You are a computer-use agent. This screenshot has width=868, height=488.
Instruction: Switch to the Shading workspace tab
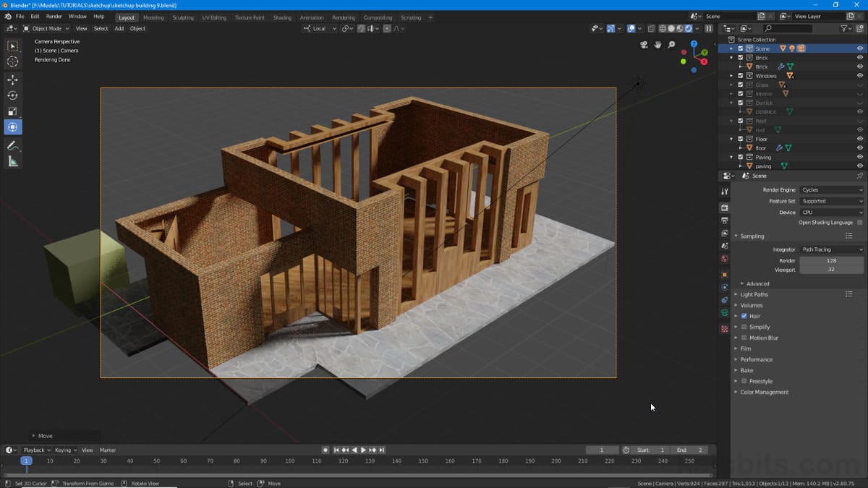(282, 17)
